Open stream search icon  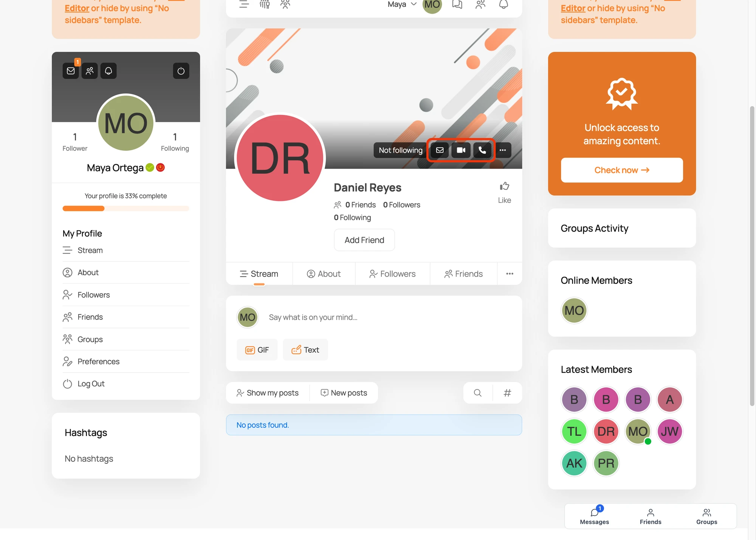[x=478, y=393]
